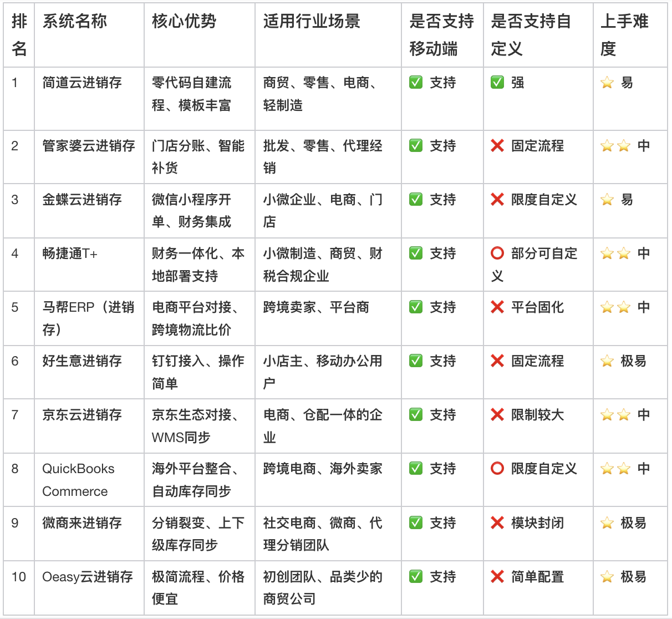Click the 核心优势 column header
Viewport: 672px width, 619px height.
click(x=200, y=35)
